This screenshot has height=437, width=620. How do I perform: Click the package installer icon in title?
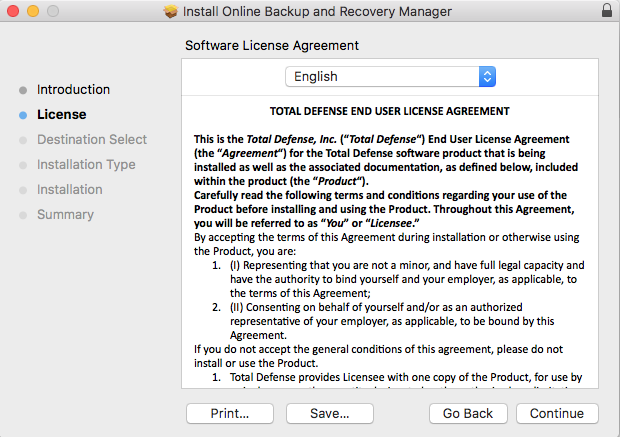point(171,11)
